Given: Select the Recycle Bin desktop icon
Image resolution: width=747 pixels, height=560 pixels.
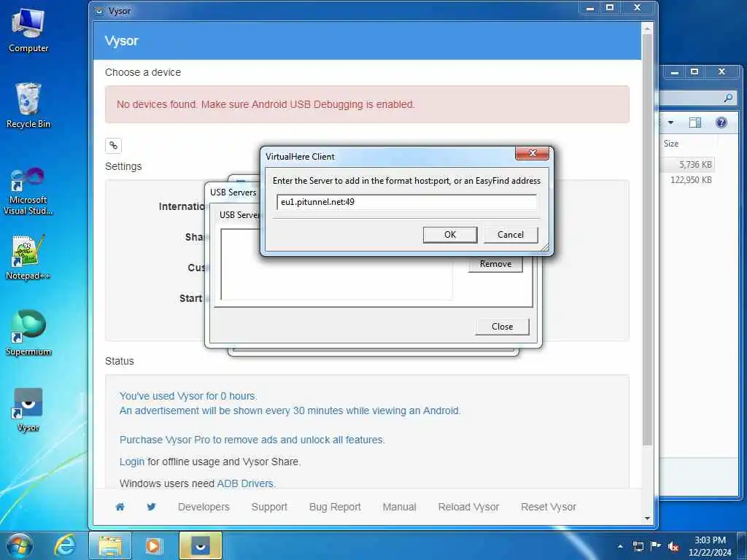Looking at the screenshot, I should tap(28, 106).
